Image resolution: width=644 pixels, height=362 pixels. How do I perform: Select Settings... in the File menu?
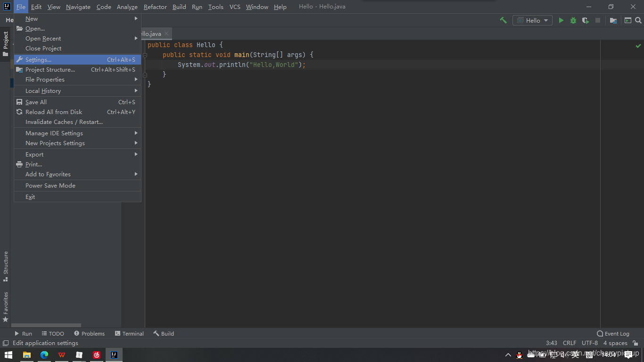(x=77, y=60)
